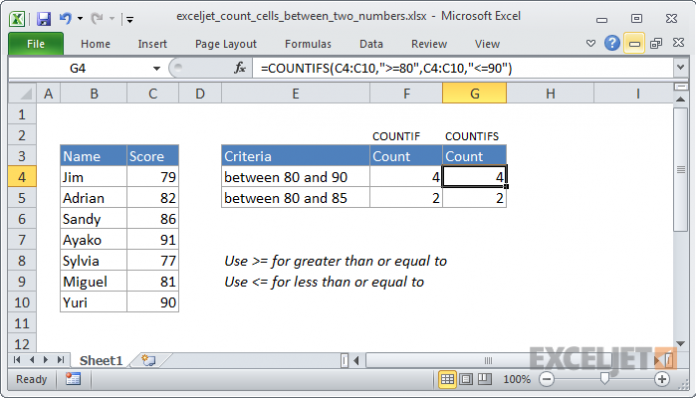Image resolution: width=696 pixels, height=398 pixels.
Task: Open the View ribbon tab
Action: pos(487,44)
